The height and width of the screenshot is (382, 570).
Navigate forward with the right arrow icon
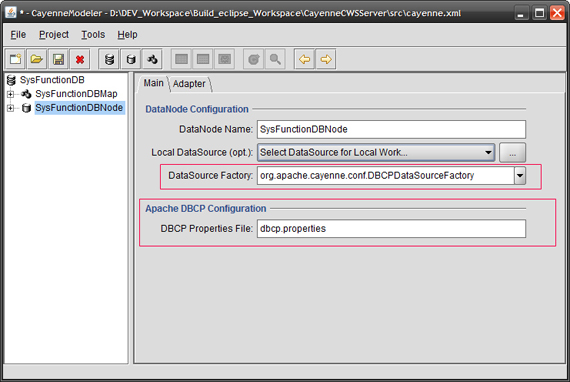[x=326, y=59]
